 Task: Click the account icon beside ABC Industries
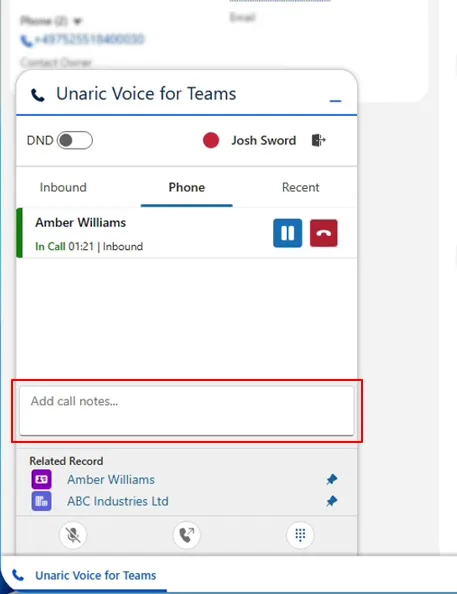[x=41, y=501]
